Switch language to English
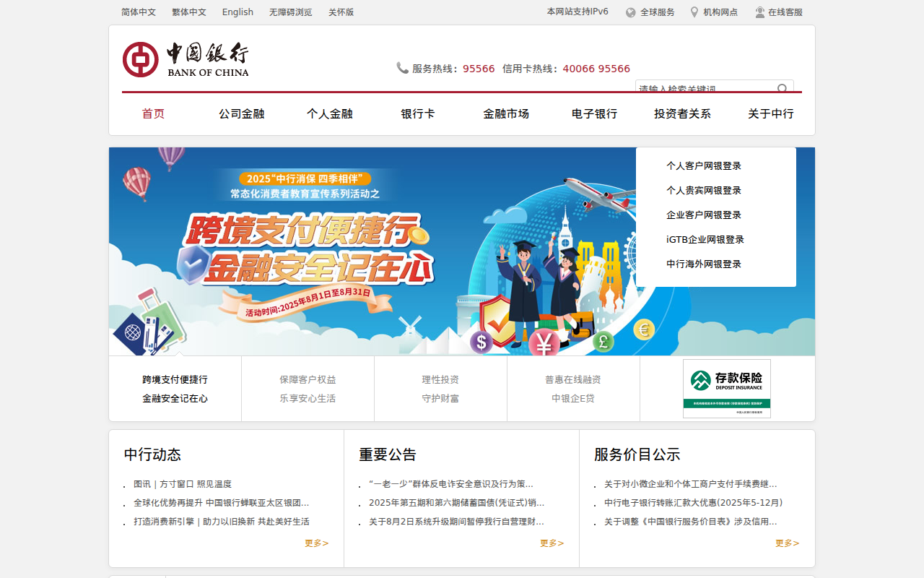This screenshot has height=578, width=924. click(237, 12)
